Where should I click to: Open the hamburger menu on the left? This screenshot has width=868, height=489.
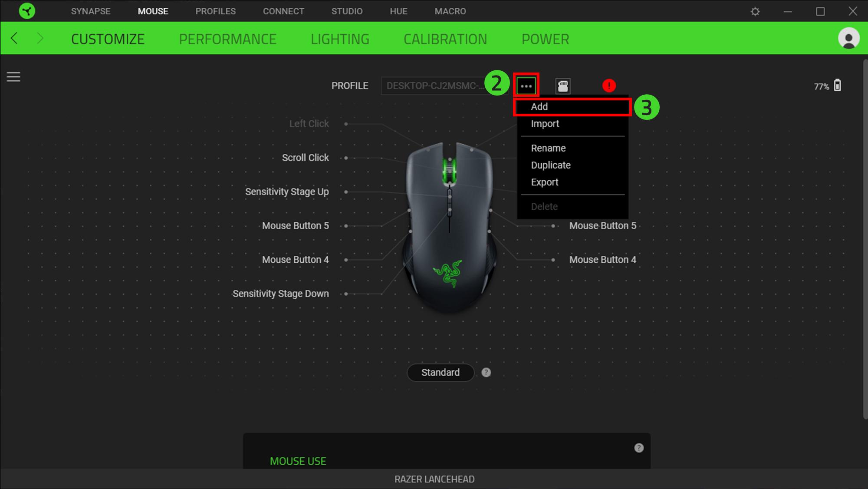coord(13,76)
